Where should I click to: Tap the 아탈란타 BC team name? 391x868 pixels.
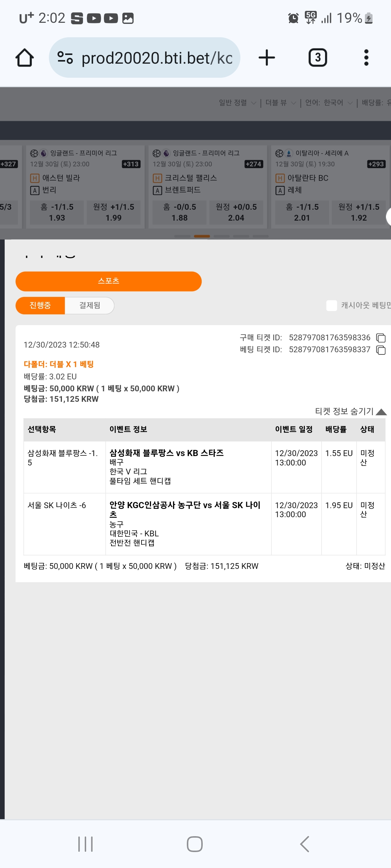(308, 178)
